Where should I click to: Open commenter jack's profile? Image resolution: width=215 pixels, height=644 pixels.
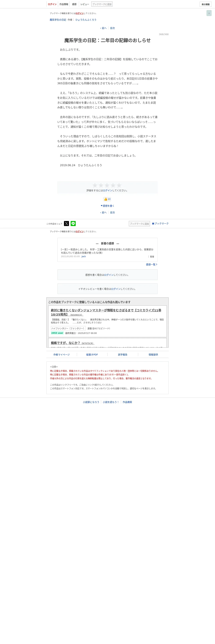click(84, 256)
